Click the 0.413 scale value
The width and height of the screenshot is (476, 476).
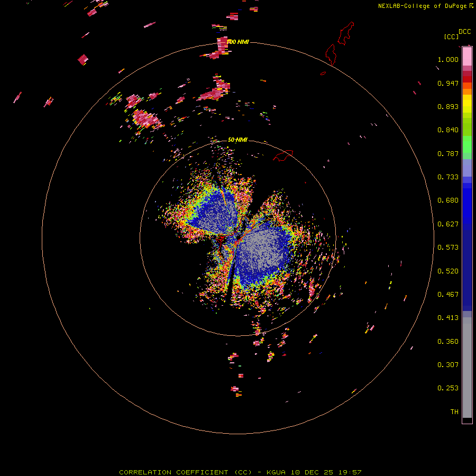tap(448, 318)
